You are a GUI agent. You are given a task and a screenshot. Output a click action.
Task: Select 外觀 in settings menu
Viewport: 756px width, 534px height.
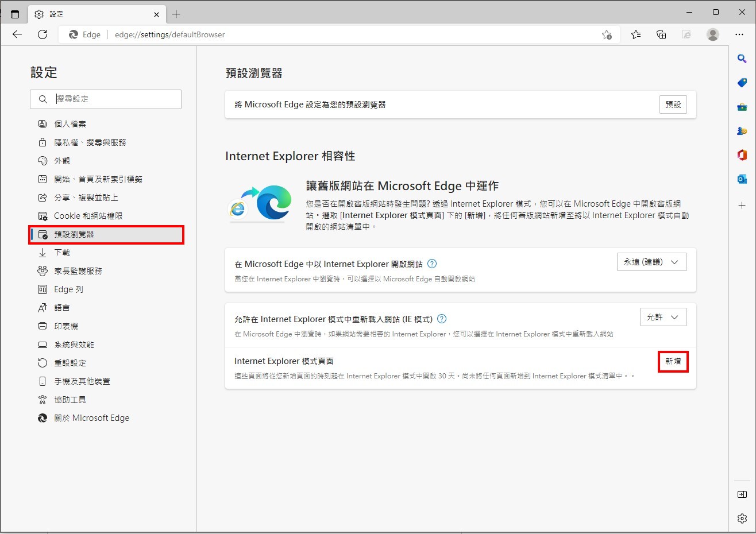coord(106,161)
